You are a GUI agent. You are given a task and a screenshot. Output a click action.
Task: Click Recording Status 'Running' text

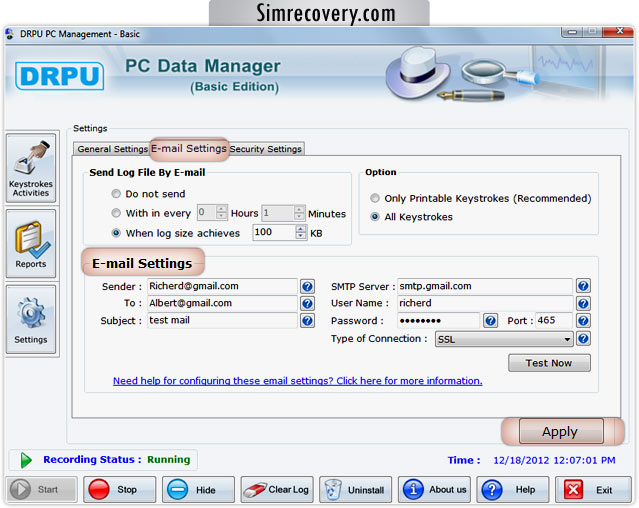[x=169, y=460]
